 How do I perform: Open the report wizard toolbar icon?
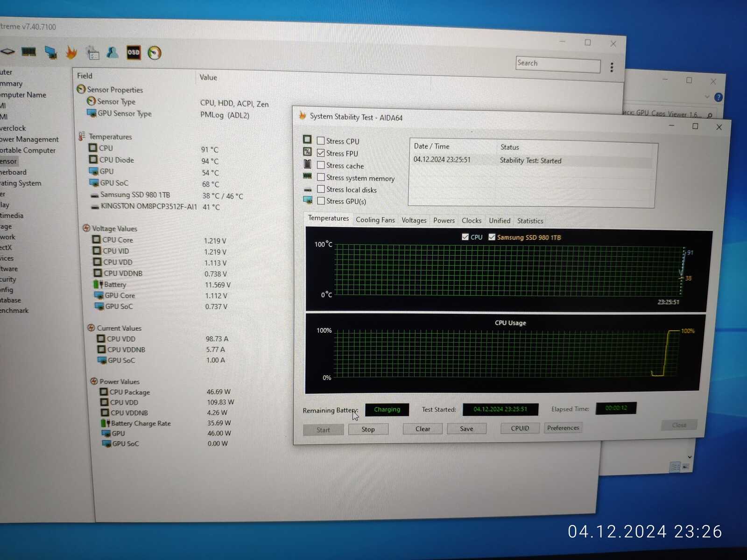[x=92, y=53]
